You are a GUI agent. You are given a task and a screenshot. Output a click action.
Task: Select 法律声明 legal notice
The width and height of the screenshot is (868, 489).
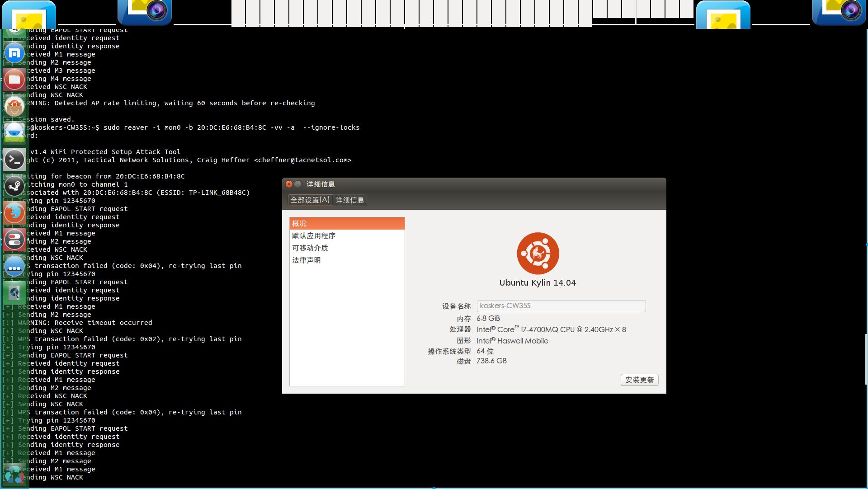[x=347, y=260]
